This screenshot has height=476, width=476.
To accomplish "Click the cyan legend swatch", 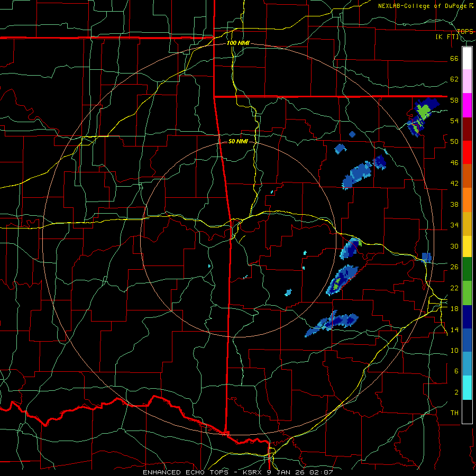I will (x=467, y=388).
